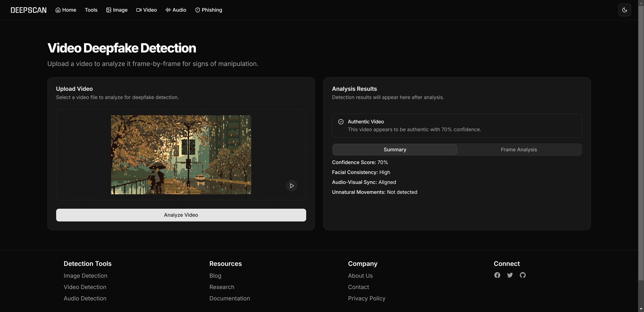
Task: Click the Twitter icon in the footer
Action: (510, 275)
